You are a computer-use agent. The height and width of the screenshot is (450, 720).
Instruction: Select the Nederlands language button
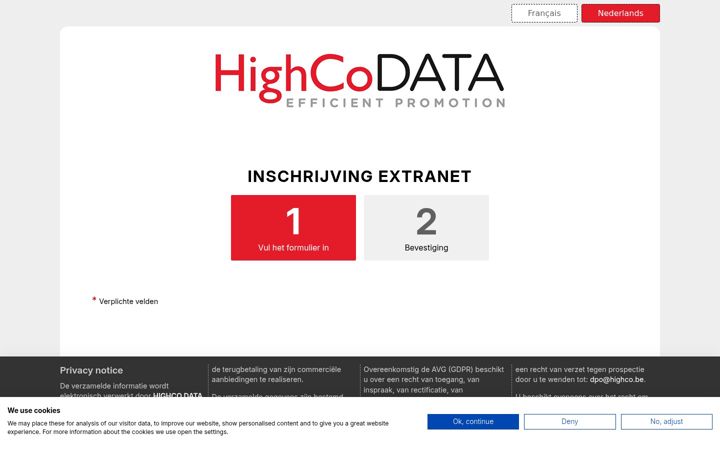620,13
